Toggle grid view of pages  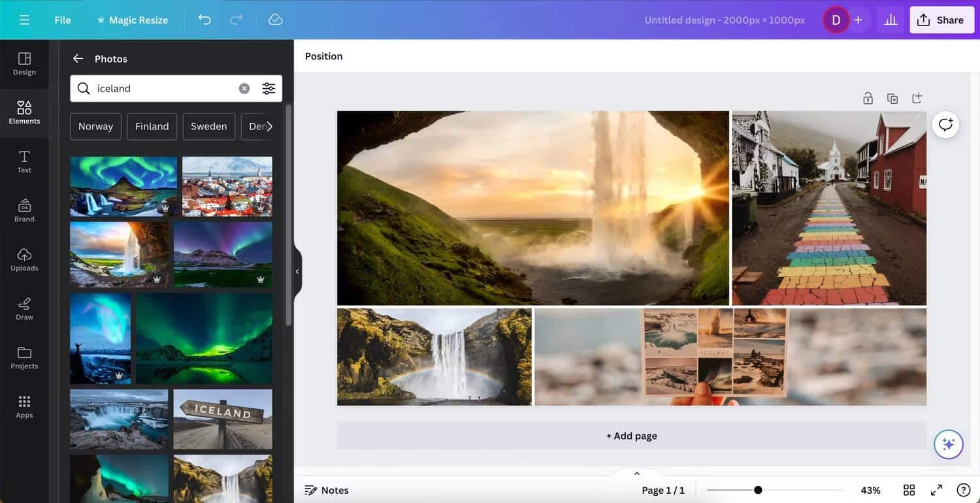click(x=909, y=489)
